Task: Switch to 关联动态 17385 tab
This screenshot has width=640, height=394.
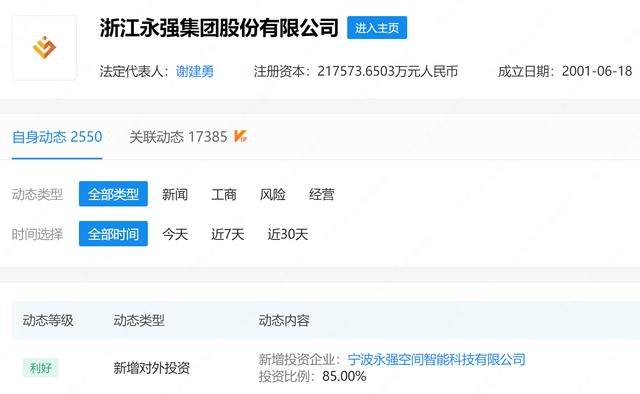Action: click(x=178, y=137)
